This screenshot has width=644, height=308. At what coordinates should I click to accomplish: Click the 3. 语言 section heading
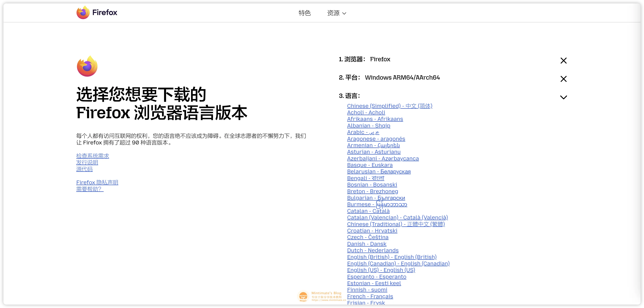[349, 96]
